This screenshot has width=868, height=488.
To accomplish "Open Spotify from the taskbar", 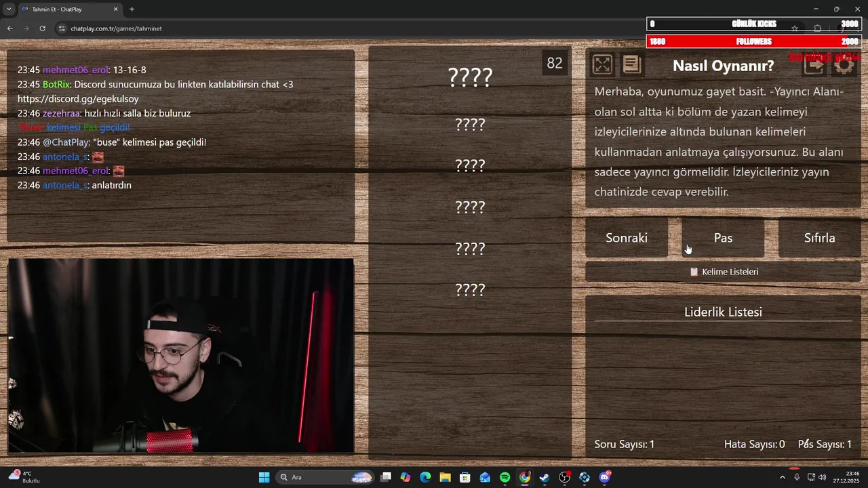I will tap(505, 477).
